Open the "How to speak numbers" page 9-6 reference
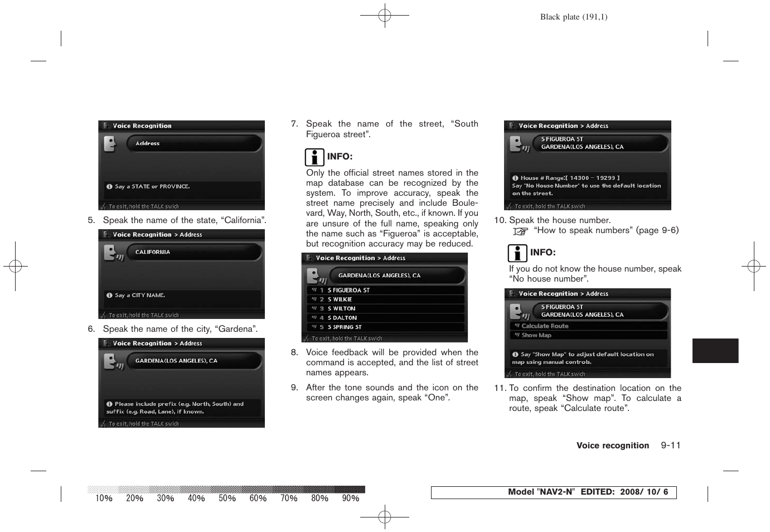 606,230
